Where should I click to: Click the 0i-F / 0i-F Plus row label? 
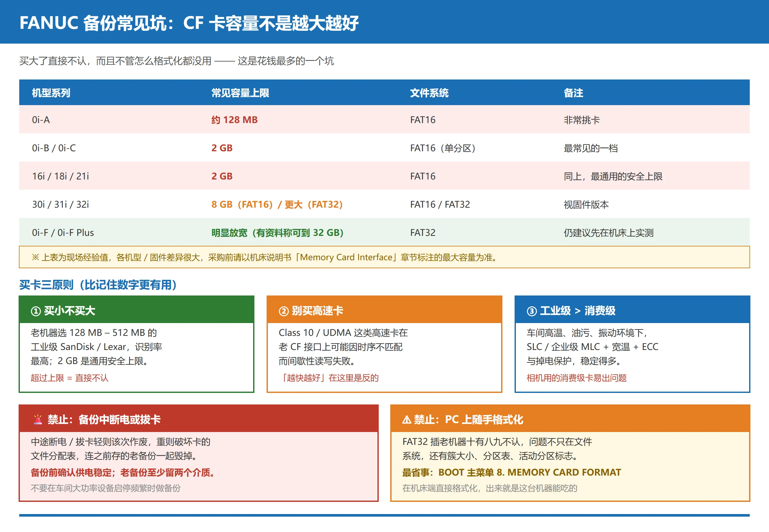click(x=63, y=233)
